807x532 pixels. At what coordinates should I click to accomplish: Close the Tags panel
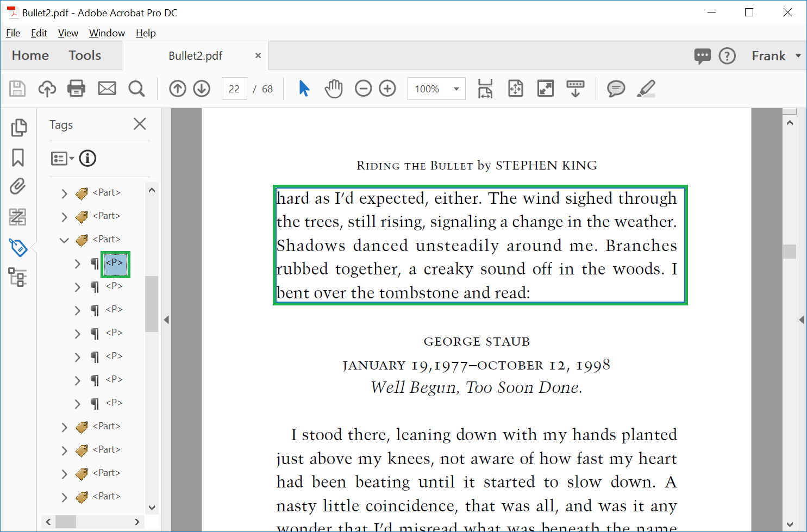click(140, 124)
